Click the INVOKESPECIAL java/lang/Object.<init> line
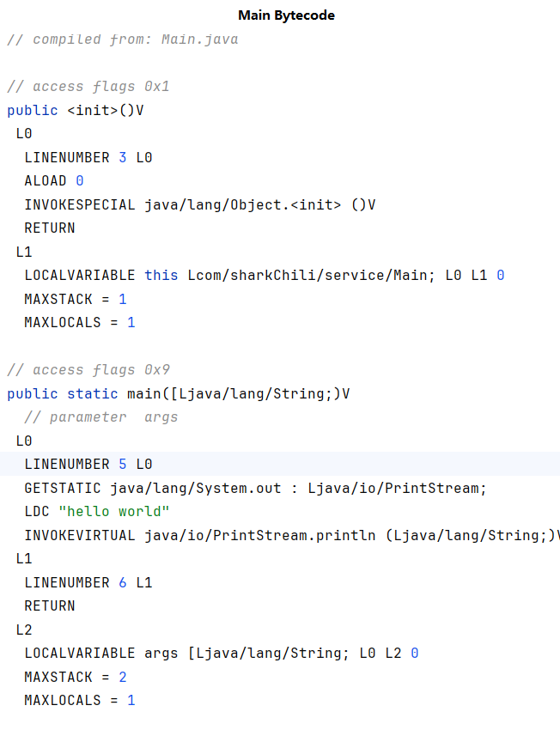This screenshot has width=560, height=736. 199,204
